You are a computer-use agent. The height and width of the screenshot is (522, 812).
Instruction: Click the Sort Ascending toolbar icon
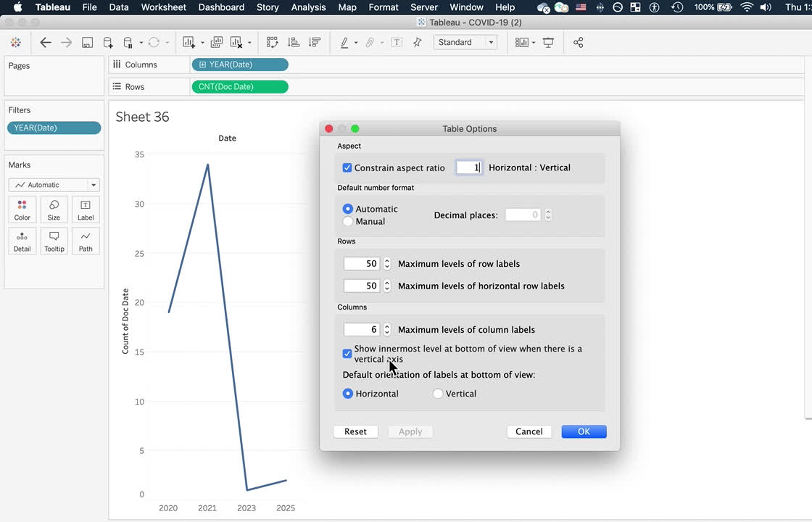click(x=294, y=43)
